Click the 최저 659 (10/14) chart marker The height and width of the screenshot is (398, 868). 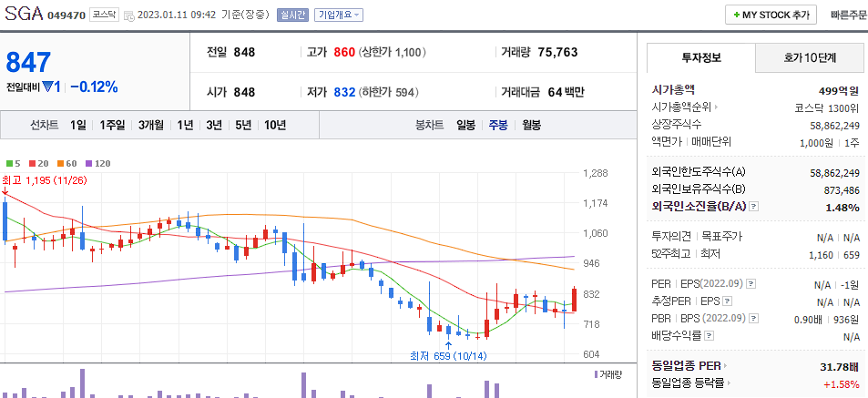pos(449,356)
